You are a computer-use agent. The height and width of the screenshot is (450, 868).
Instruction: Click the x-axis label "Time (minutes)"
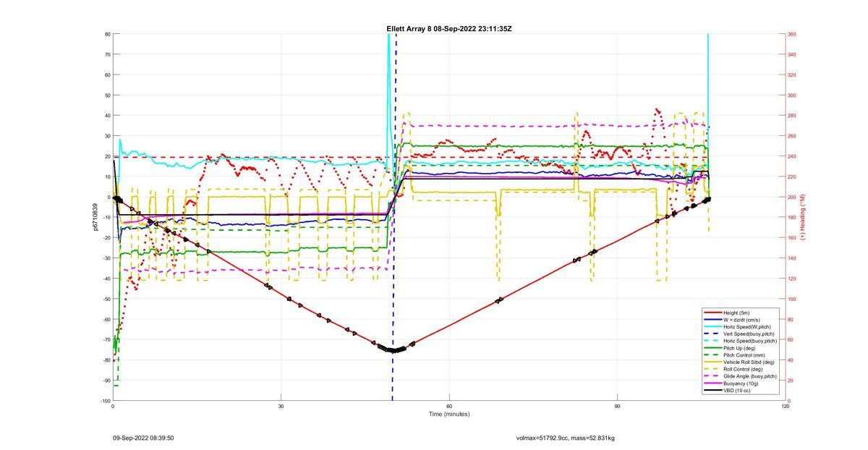[448, 414]
